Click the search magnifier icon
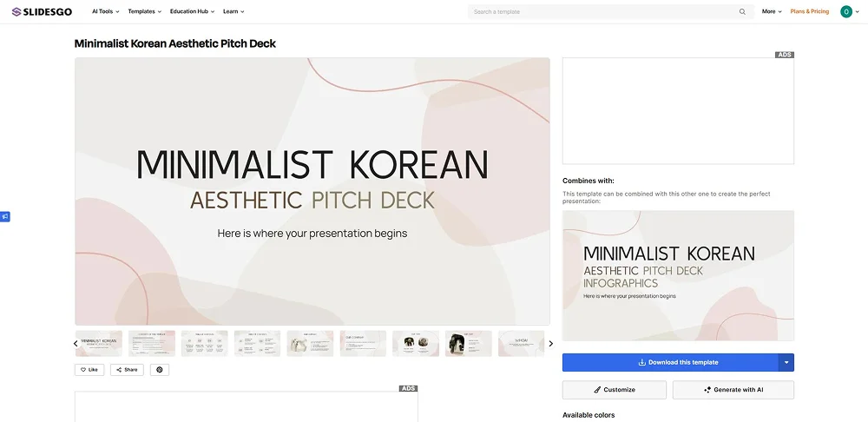The height and width of the screenshot is (422, 868). coord(742,12)
